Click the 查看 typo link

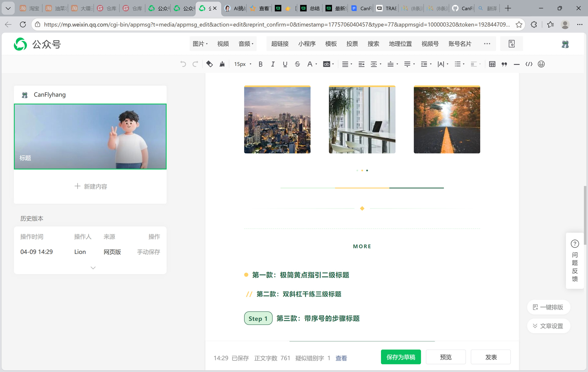pos(341,358)
